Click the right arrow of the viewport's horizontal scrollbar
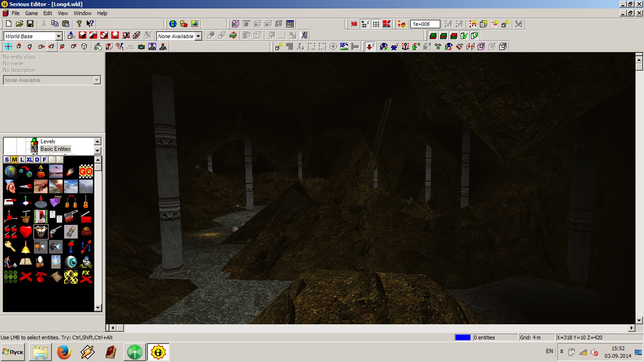The width and height of the screenshot is (644, 362). tap(632, 328)
